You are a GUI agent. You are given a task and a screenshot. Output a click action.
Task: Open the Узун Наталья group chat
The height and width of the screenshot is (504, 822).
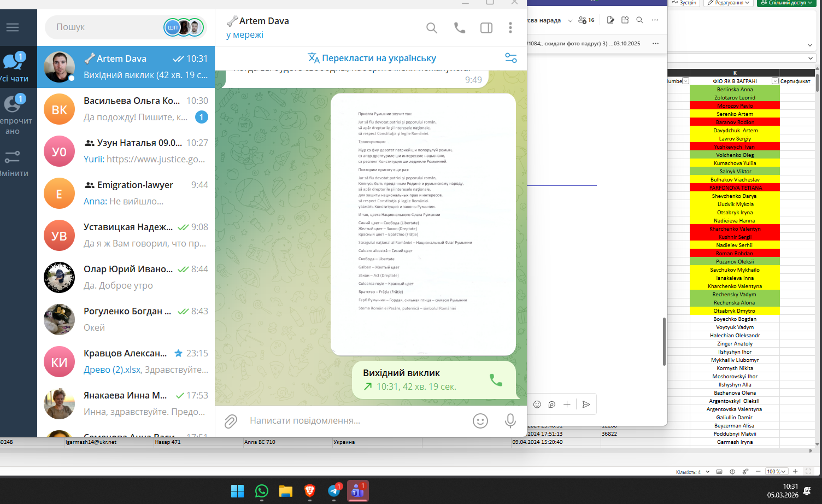[126, 151]
